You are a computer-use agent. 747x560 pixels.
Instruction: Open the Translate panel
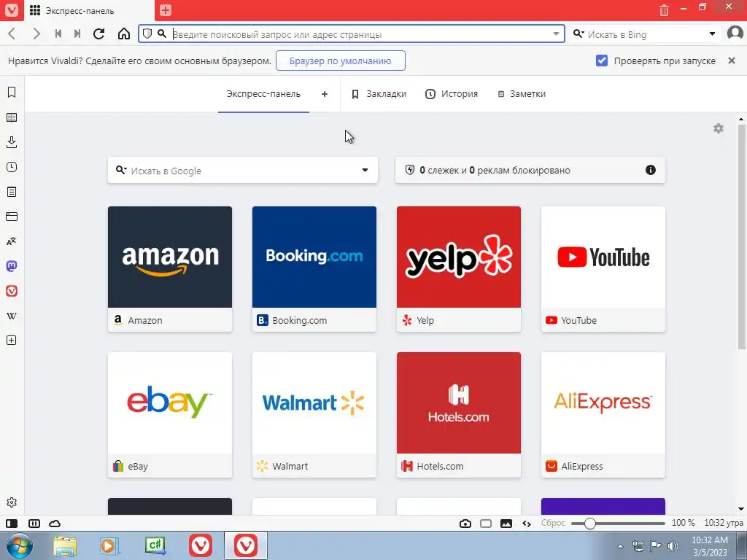(x=12, y=241)
